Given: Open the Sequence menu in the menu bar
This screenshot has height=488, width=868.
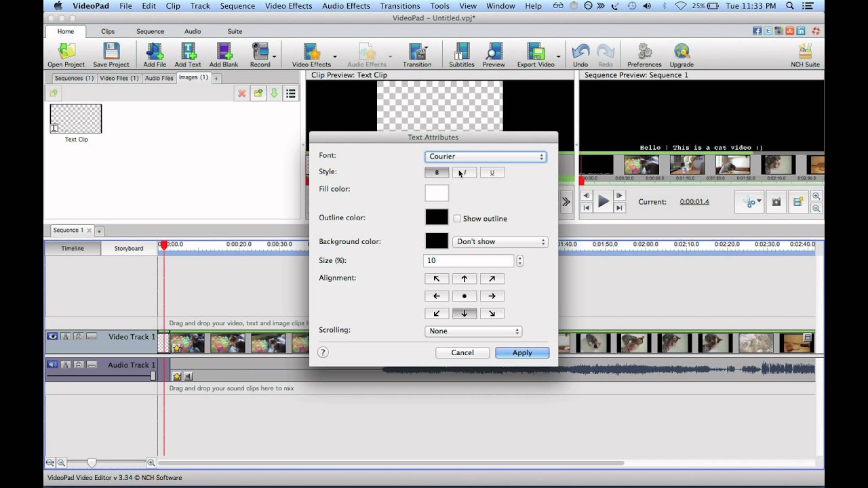Looking at the screenshot, I should pos(237,6).
